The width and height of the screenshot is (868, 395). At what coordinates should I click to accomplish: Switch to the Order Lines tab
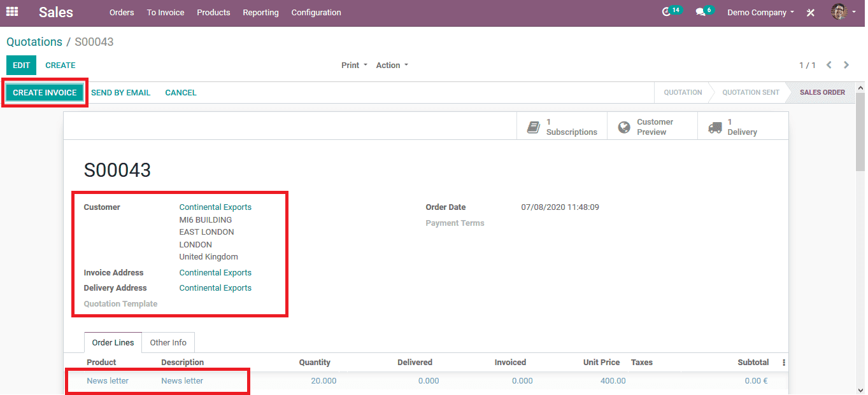pyautogui.click(x=113, y=342)
